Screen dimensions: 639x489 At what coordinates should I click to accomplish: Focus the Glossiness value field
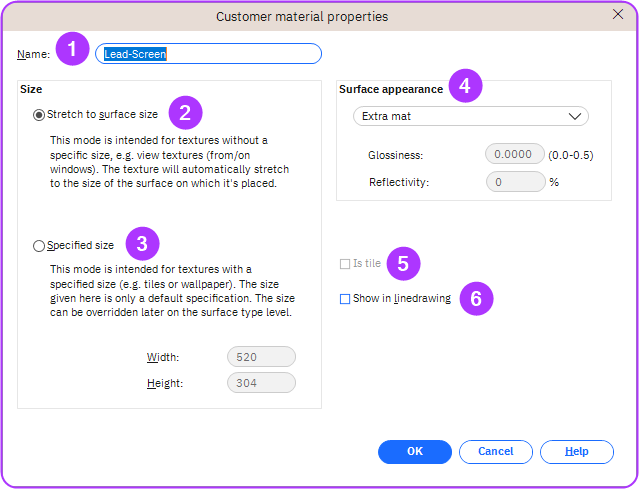514,155
